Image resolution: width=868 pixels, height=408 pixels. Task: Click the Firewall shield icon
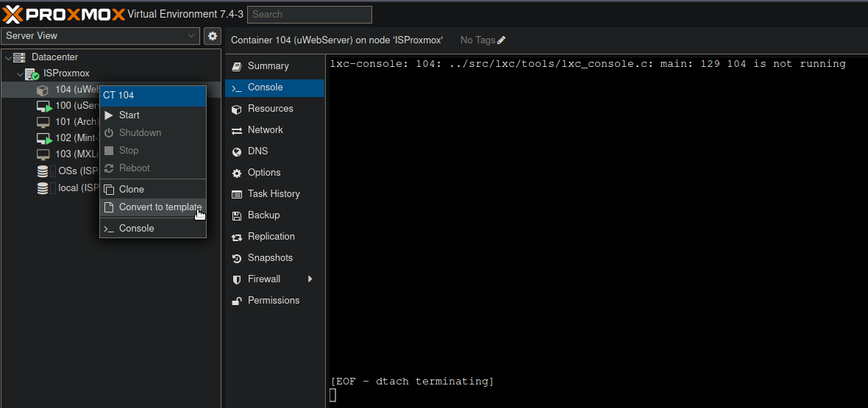coord(237,279)
